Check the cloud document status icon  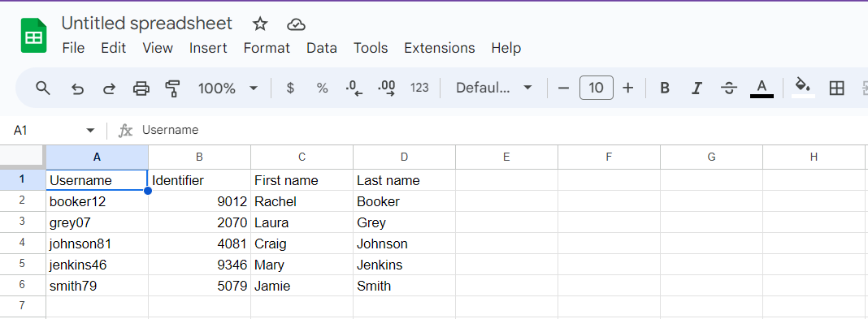click(297, 24)
